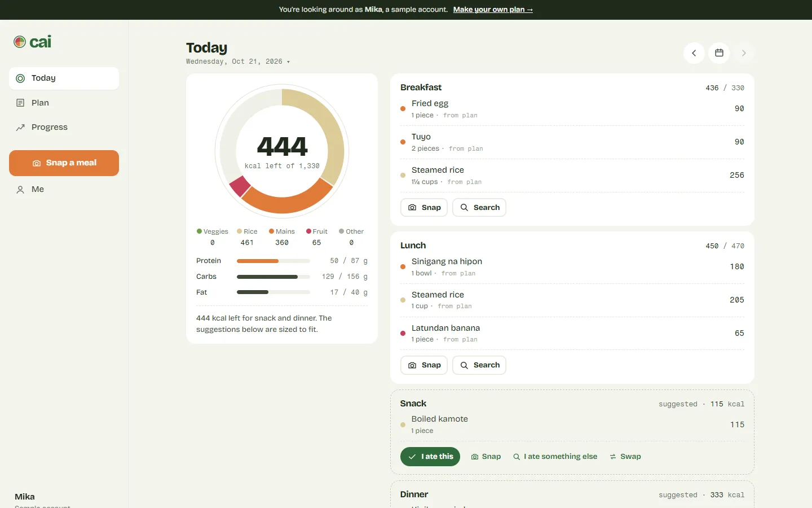
Task: Open the Me profile page
Action: 64,190
